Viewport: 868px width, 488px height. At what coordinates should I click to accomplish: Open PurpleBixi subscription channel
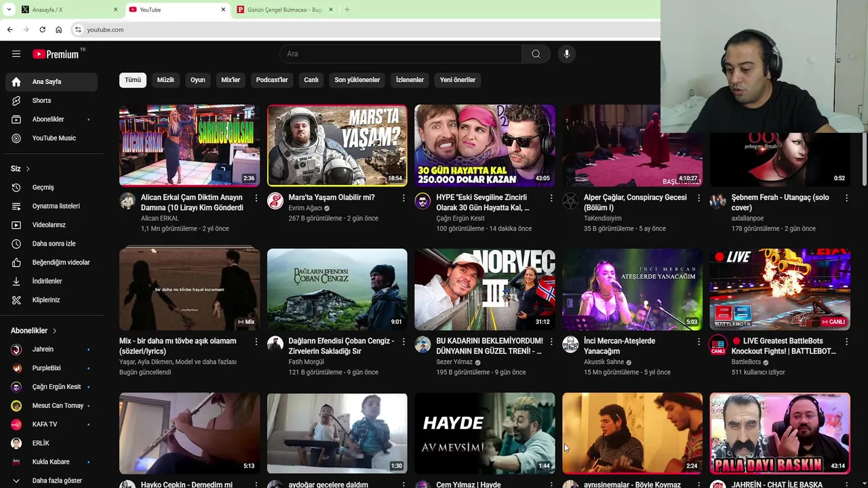coord(52,368)
